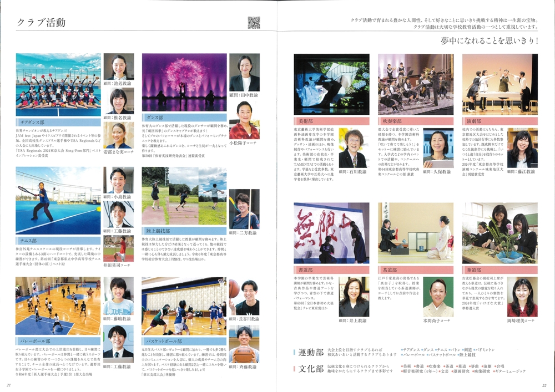Screen dimensions: 555x392
Task: Select the 書道部 calligraphy performance photo
Action: click(331, 232)
